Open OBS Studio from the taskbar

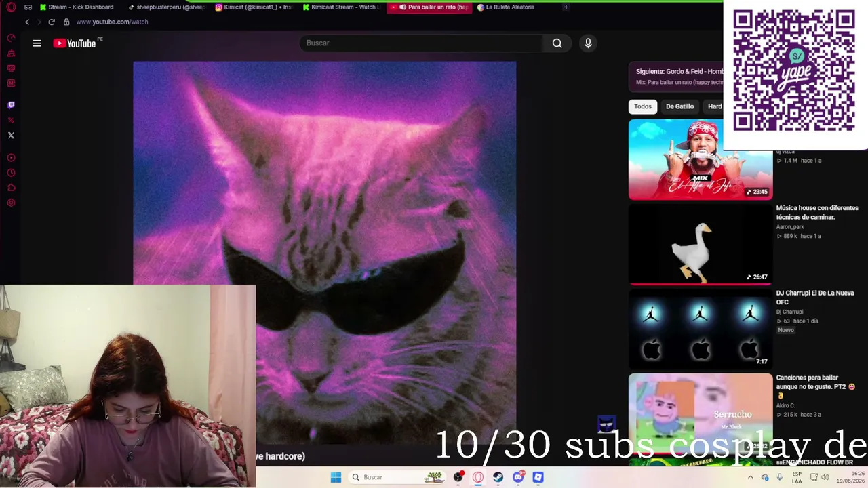click(458, 477)
